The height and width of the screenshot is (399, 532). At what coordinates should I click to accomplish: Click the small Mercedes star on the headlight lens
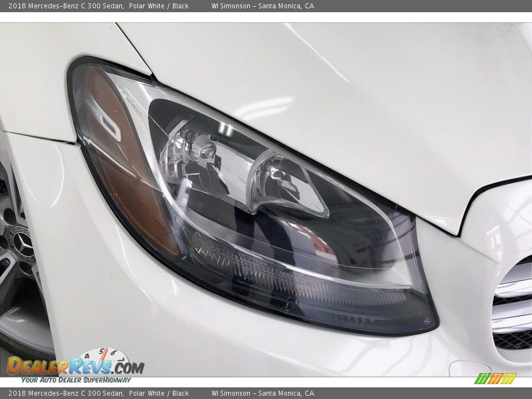pos(427,321)
